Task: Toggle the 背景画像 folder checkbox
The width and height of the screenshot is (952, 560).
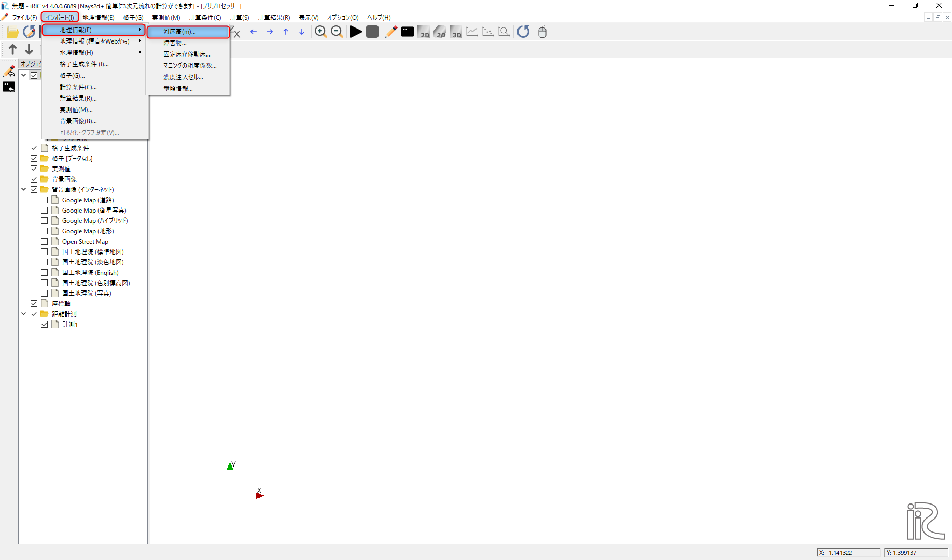Action: pos(34,179)
